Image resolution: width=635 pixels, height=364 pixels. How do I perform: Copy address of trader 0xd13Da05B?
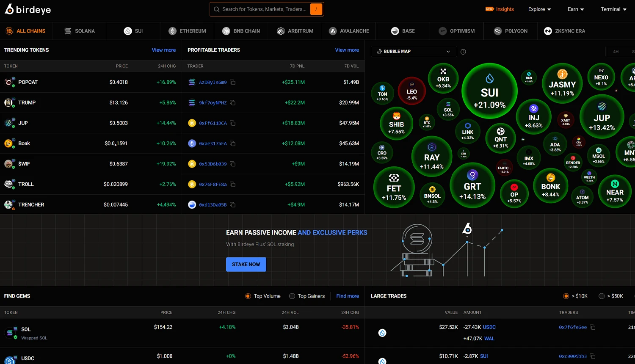(233, 204)
